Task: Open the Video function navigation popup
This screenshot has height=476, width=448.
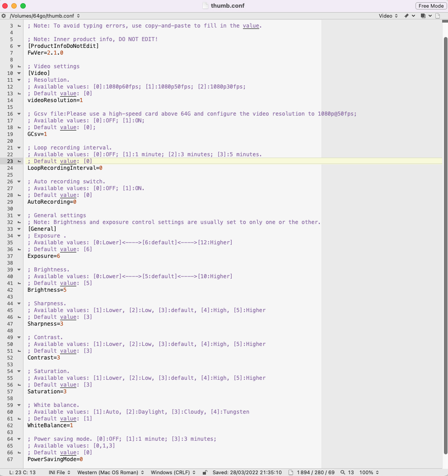Action: pyautogui.click(x=388, y=16)
